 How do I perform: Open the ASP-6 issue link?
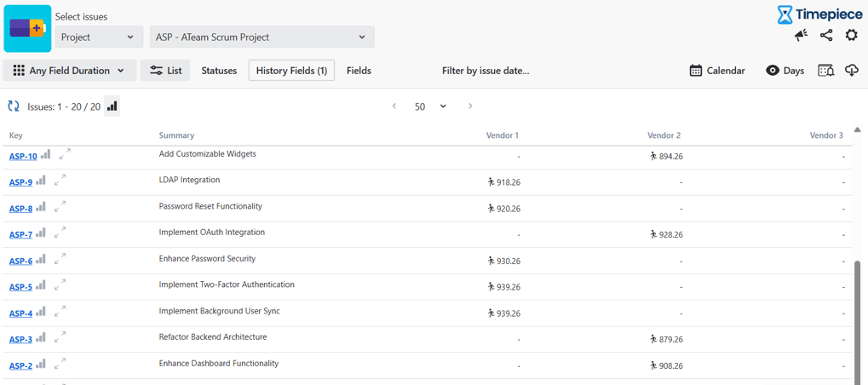pyautogui.click(x=21, y=261)
